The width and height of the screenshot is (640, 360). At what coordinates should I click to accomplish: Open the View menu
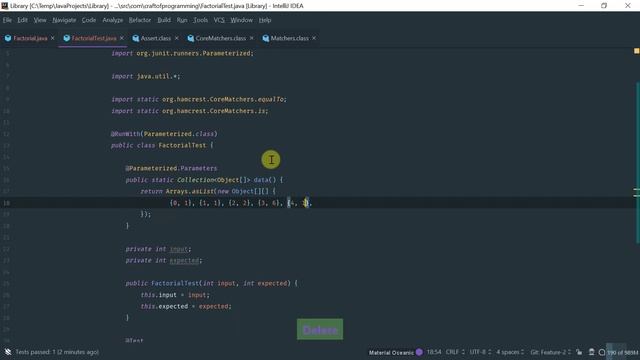pyautogui.click(x=40, y=20)
